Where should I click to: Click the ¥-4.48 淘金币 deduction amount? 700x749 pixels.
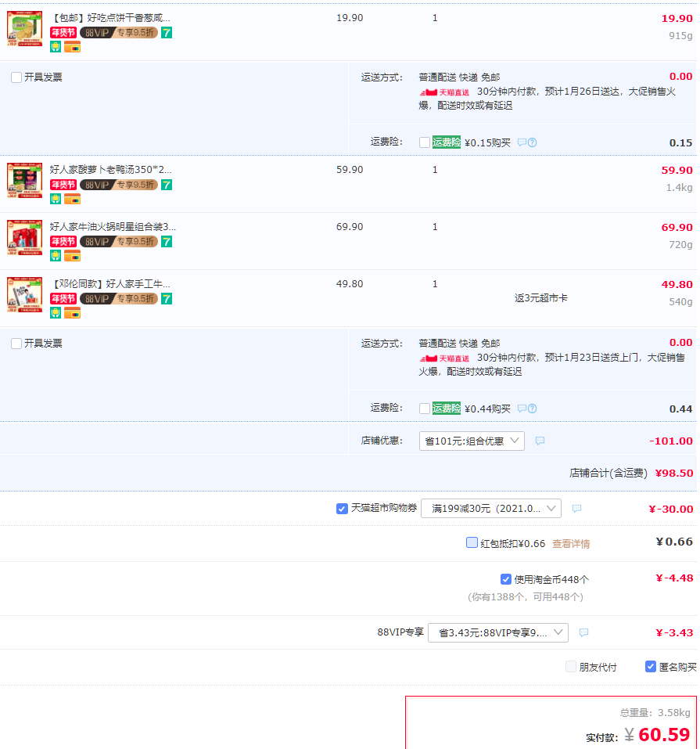point(674,578)
